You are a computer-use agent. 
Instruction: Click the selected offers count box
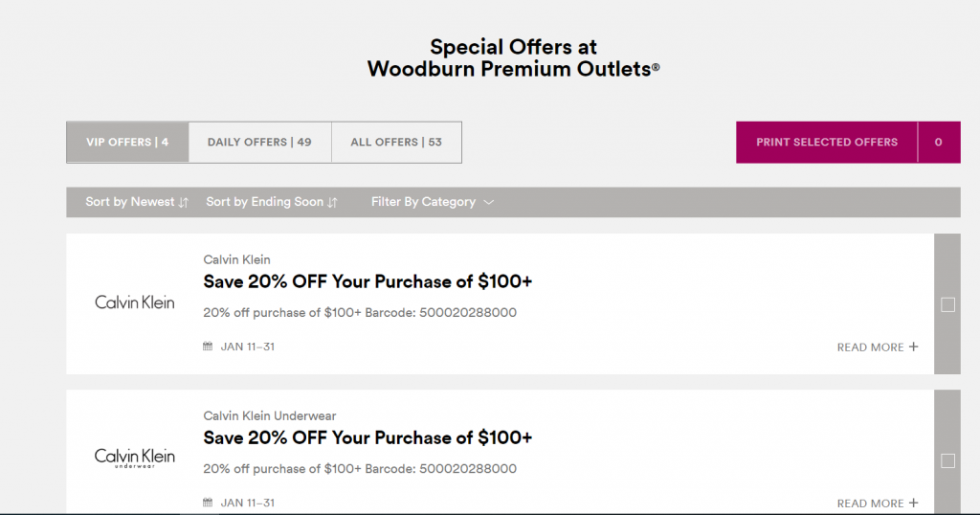(x=938, y=143)
